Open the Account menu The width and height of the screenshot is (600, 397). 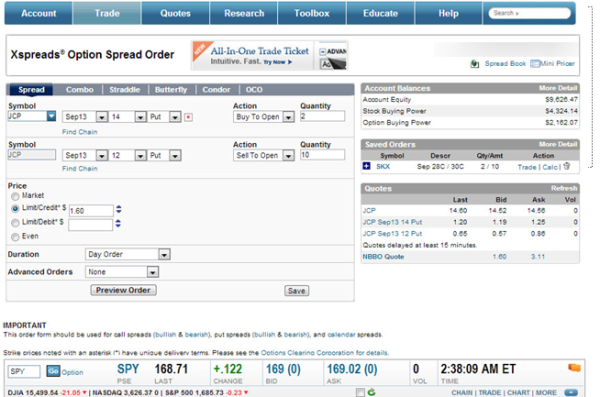(x=39, y=13)
